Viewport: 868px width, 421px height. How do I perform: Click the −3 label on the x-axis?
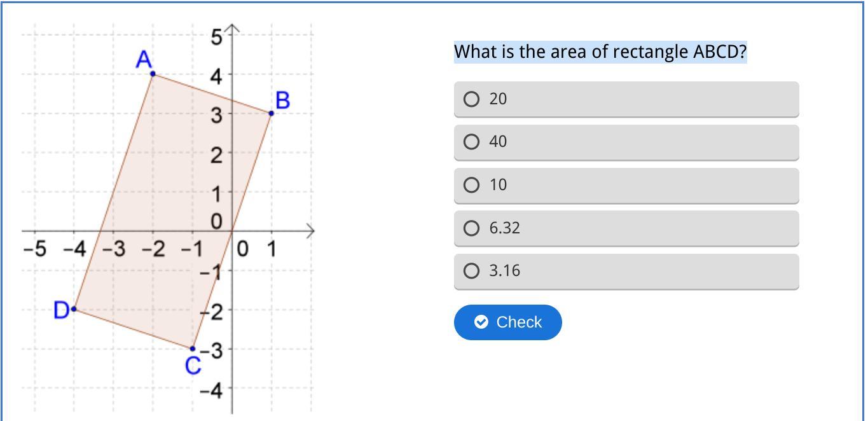pos(113,249)
